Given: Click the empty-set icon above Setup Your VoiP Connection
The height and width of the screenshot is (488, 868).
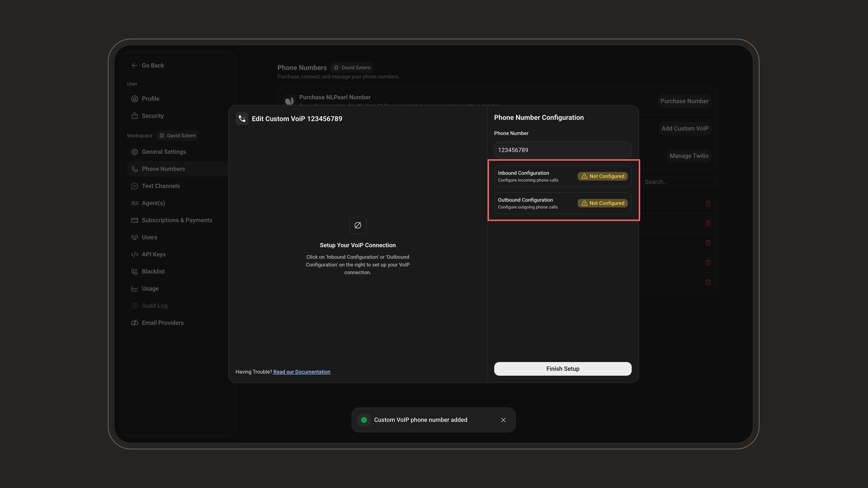Looking at the screenshot, I should [x=358, y=225].
